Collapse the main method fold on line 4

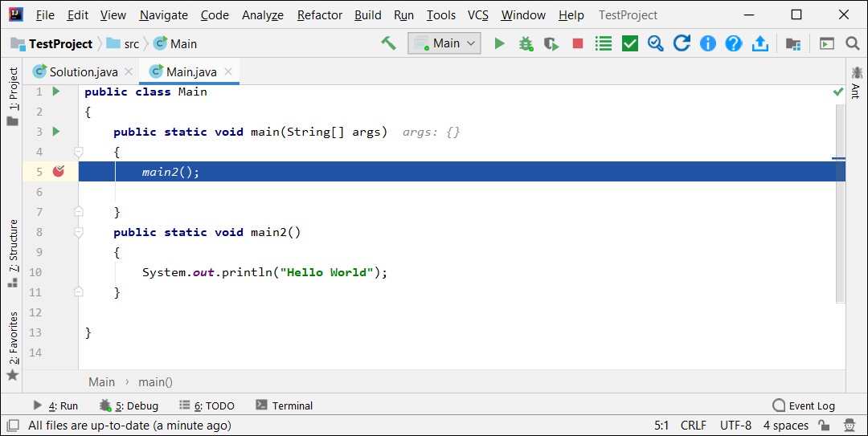79,152
